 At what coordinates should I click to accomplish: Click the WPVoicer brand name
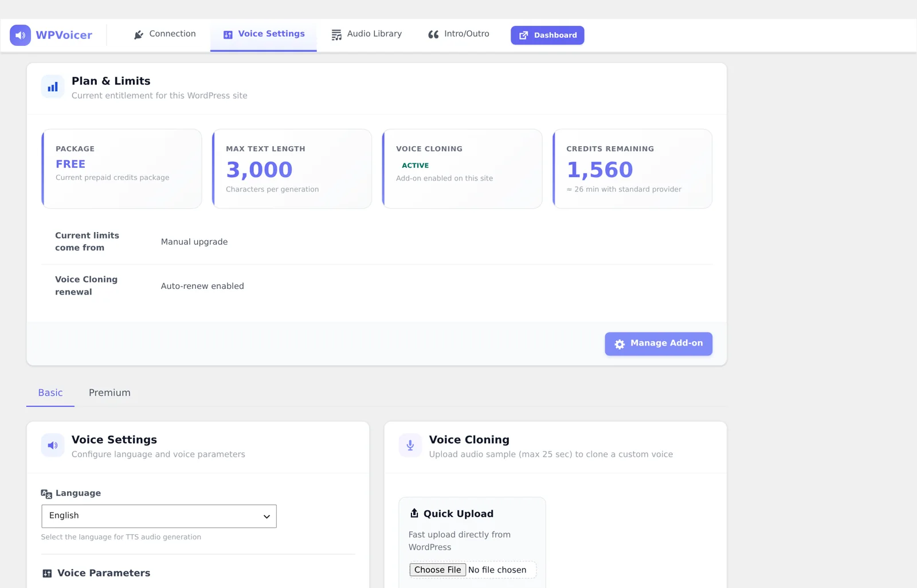point(64,35)
